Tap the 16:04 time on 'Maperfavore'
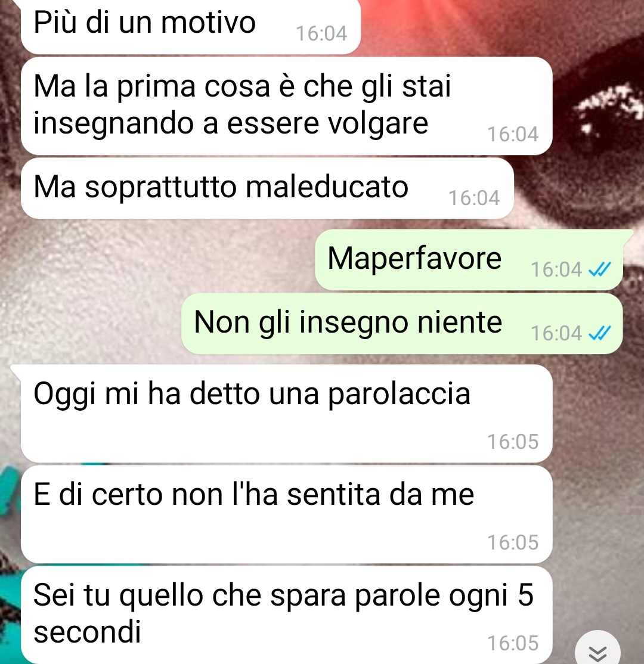This screenshot has height=664, width=644. click(556, 269)
